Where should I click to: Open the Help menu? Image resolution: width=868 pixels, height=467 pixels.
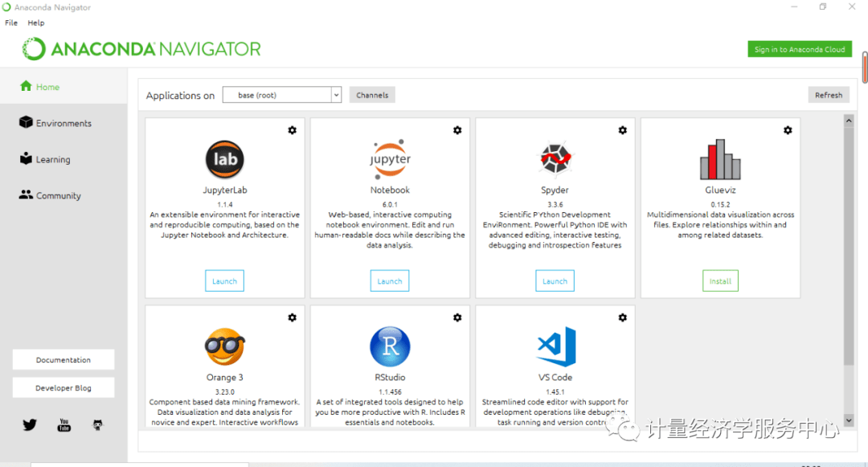[x=36, y=23]
